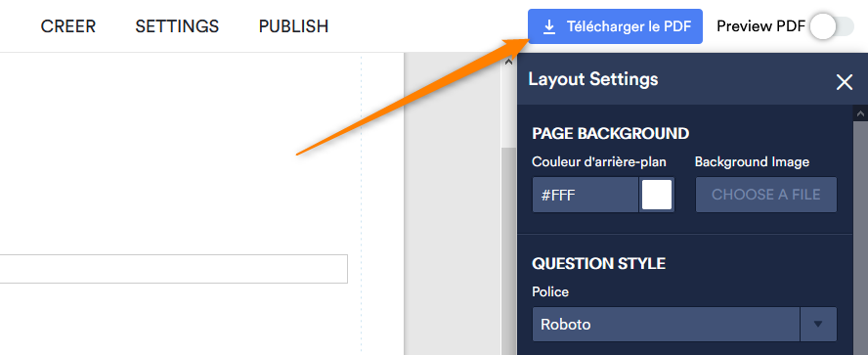
Task: Click CHOOSE A FILE for background image
Action: pos(766,195)
